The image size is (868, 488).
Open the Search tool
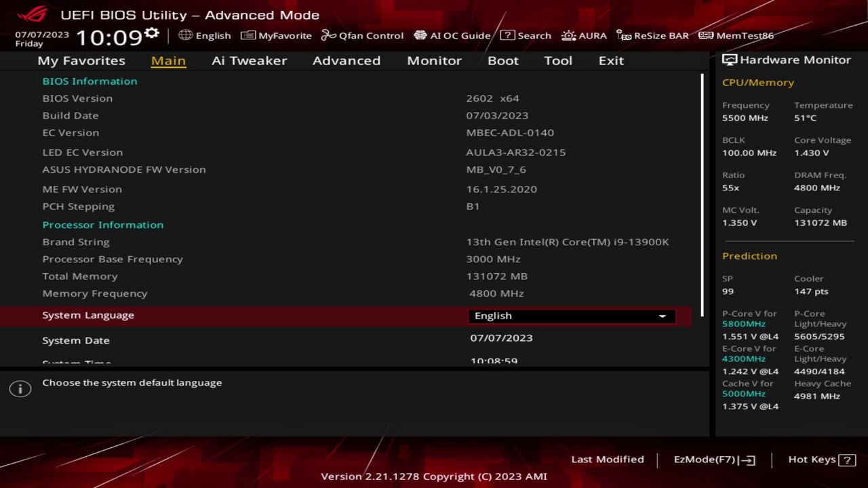pyautogui.click(x=526, y=35)
